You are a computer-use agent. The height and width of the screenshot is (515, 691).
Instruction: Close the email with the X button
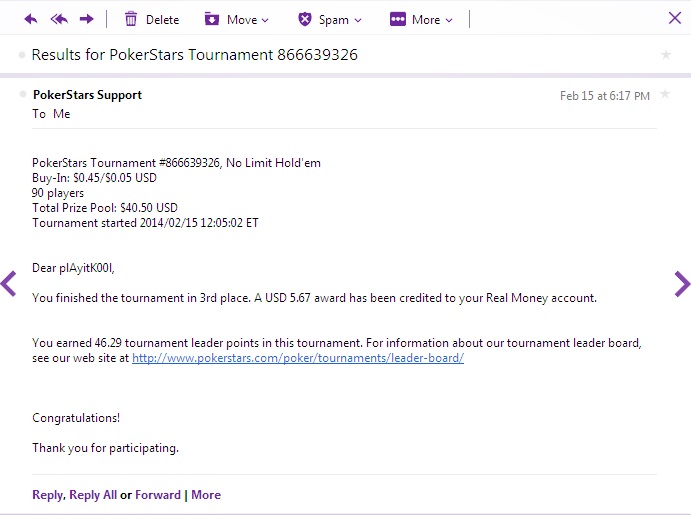pyautogui.click(x=675, y=18)
